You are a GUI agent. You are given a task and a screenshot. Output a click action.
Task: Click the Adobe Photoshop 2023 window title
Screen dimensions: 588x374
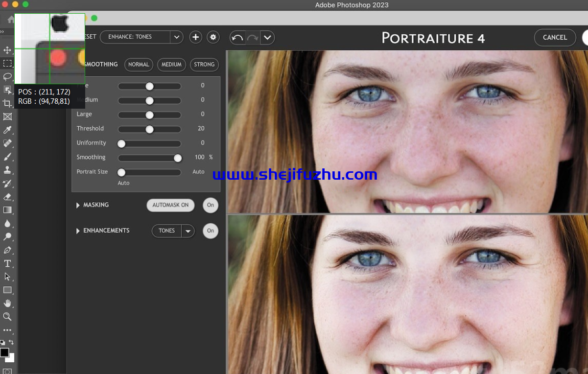[352, 5]
